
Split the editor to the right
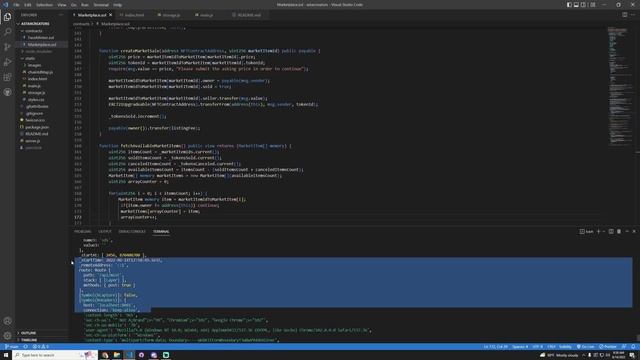point(624,15)
